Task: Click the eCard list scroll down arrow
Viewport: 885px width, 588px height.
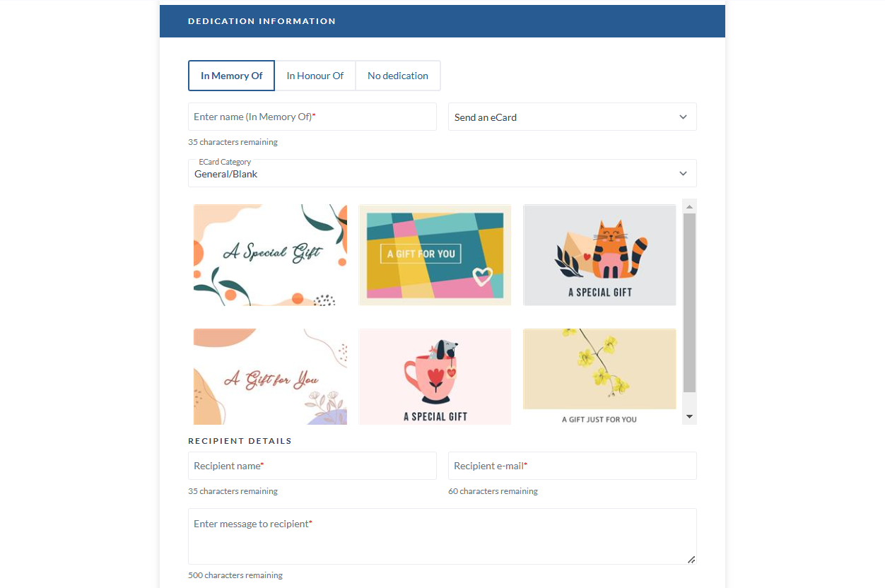Action: point(690,417)
